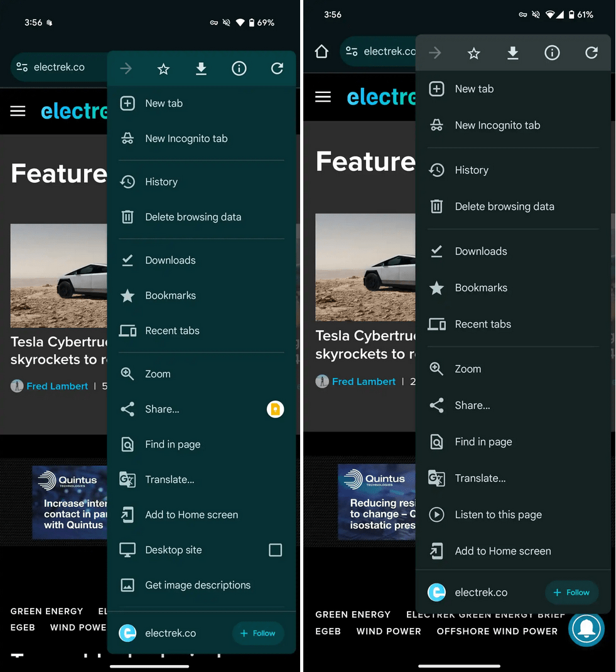Open page info icon in left phone menu
Screen dimensions: 616x672
[239, 68]
